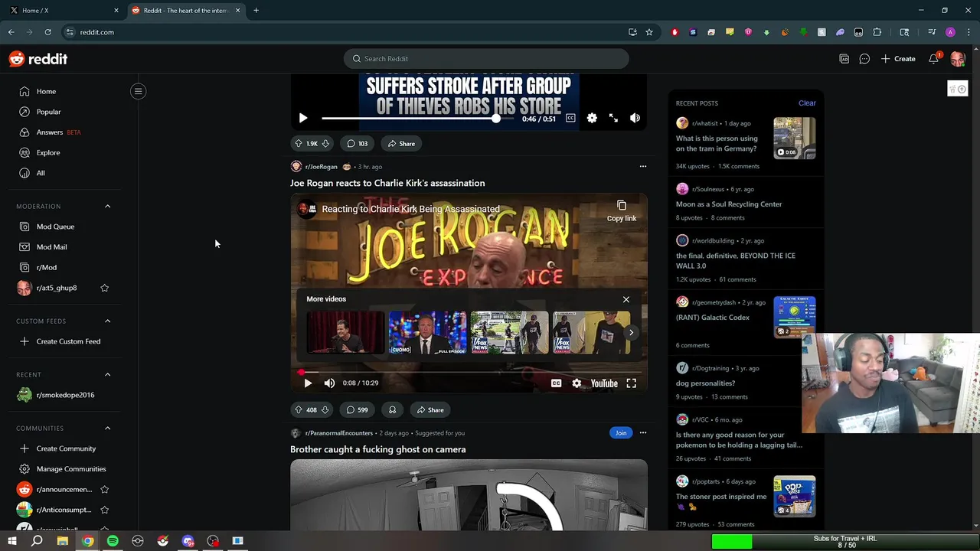This screenshot has width=980, height=551.
Task: Mute the YouTube Joe Rogan video
Action: click(329, 383)
